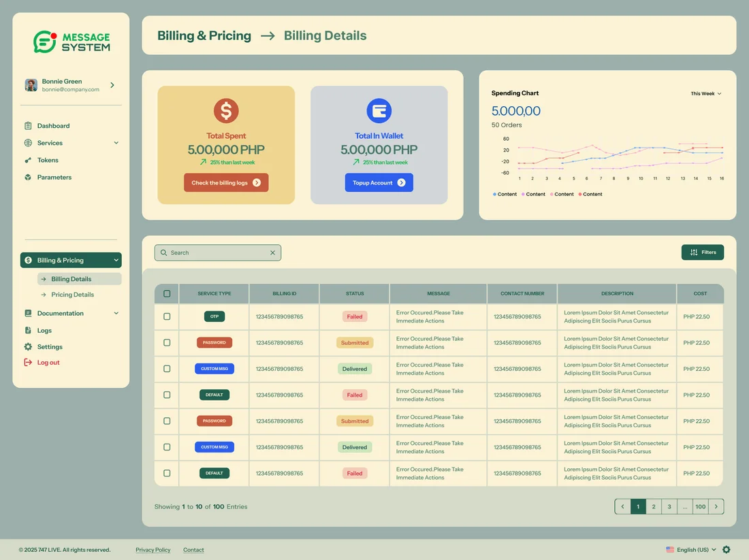Select Billing Details submenu item
The image size is (749, 560).
click(x=79, y=279)
